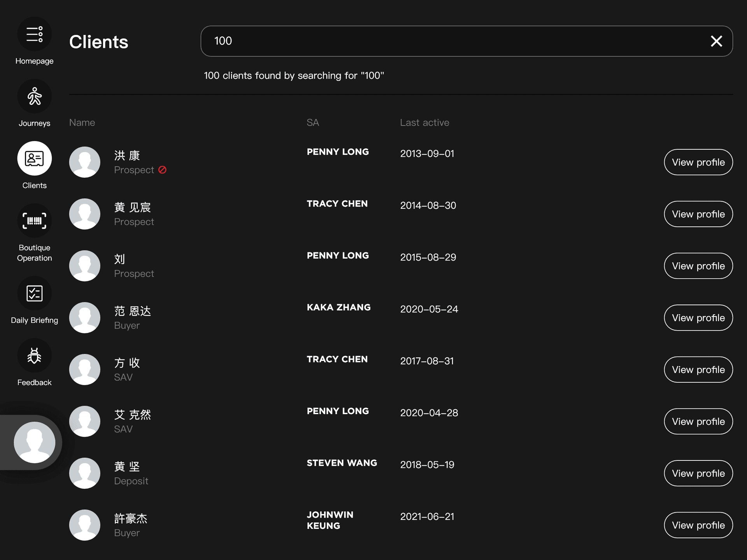View profile of client 黄 见宸
Screen dimensions: 747x560
click(698, 214)
